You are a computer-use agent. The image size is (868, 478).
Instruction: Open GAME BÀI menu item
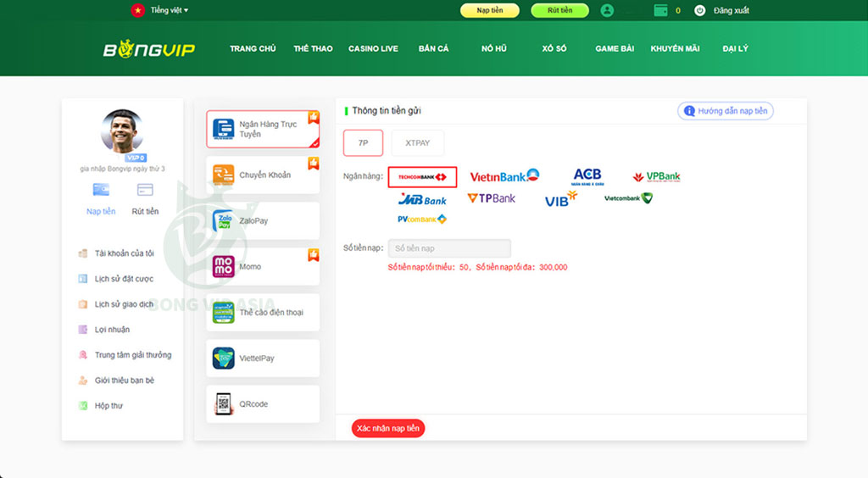[615, 48]
